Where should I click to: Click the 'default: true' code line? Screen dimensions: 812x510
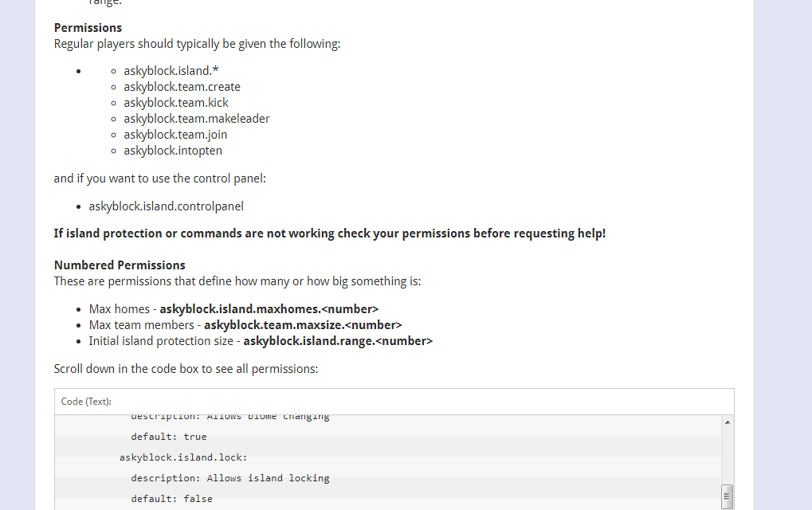point(168,437)
